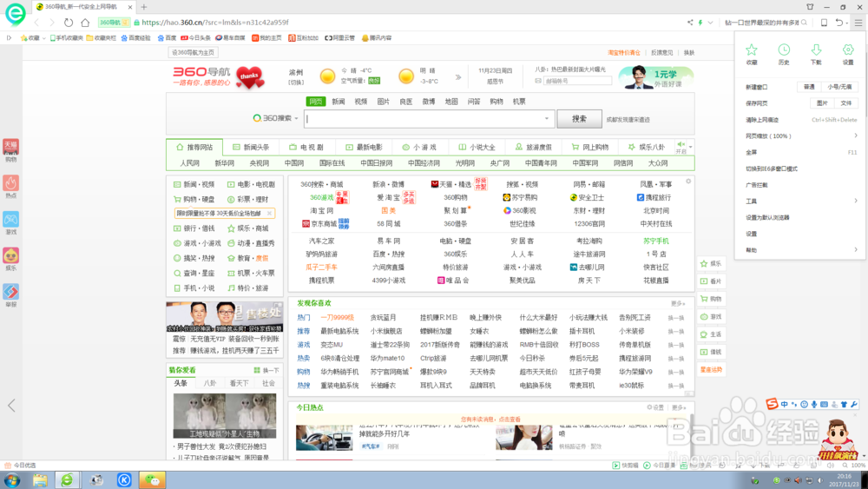
Task: Select the 图片 search type
Action: (x=383, y=102)
